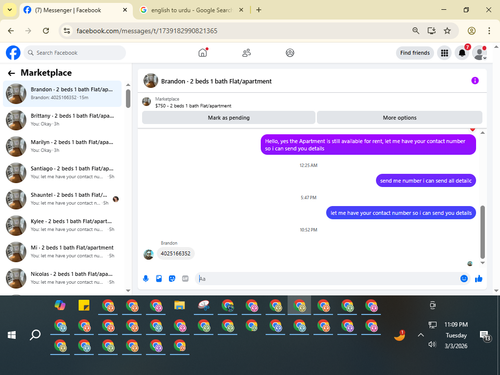Open the notifications bell
The height and width of the screenshot is (375, 500).
462,53
